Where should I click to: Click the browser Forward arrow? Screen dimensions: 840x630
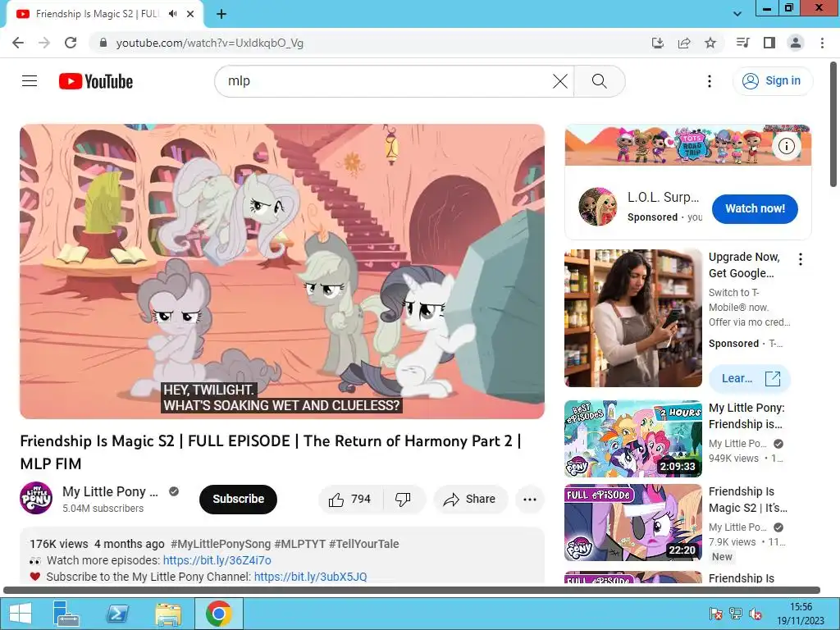pyautogui.click(x=44, y=43)
